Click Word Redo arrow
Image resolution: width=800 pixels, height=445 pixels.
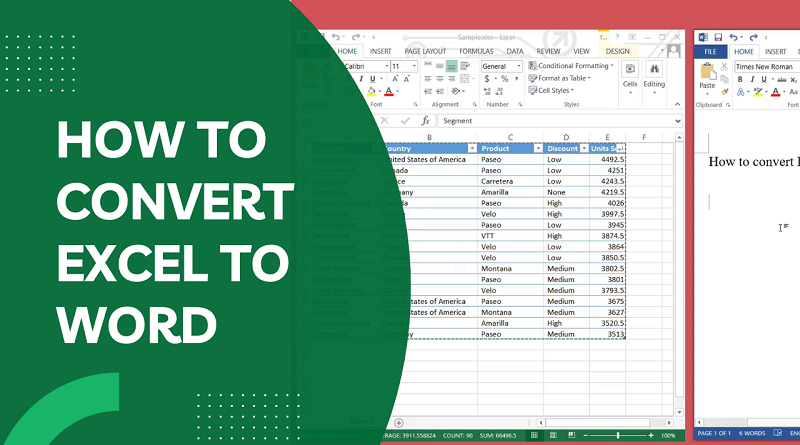(753, 37)
